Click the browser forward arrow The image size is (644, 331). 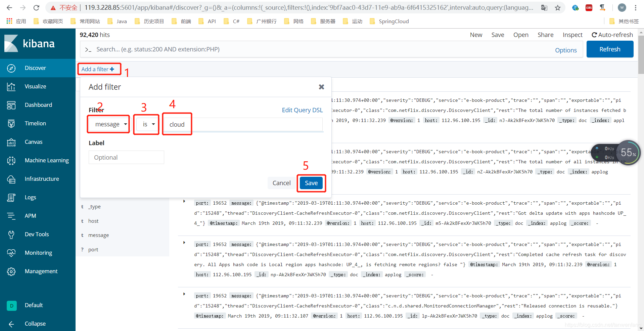point(23,7)
